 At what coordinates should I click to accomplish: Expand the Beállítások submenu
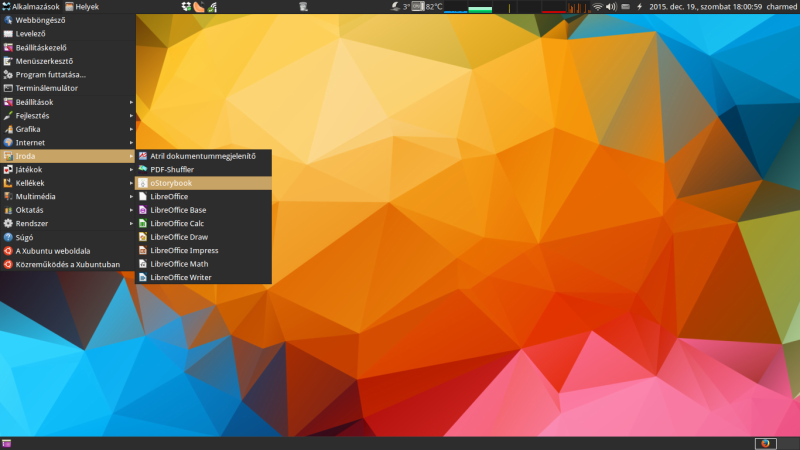tap(68, 102)
